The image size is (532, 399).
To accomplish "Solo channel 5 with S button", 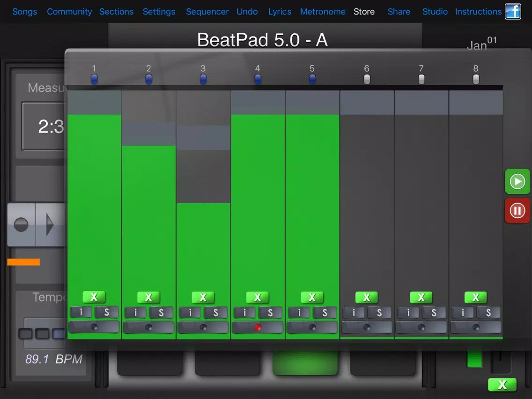I will pos(325,312).
